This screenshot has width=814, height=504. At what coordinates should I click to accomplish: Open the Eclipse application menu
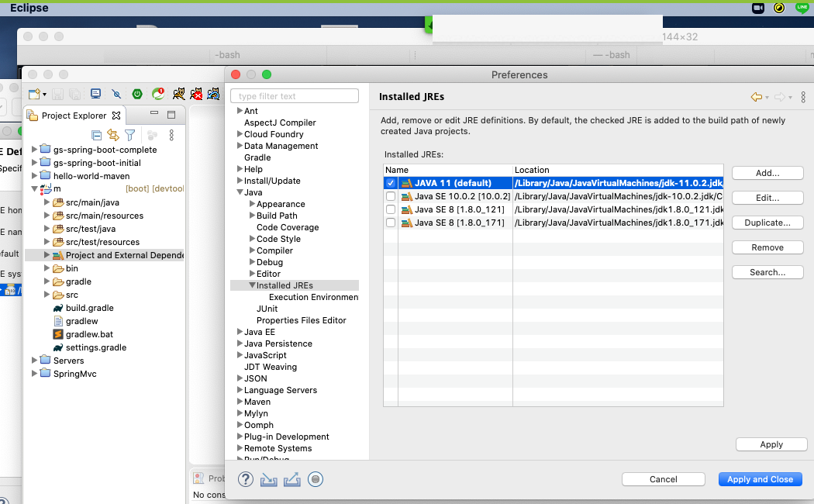(29, 8)
